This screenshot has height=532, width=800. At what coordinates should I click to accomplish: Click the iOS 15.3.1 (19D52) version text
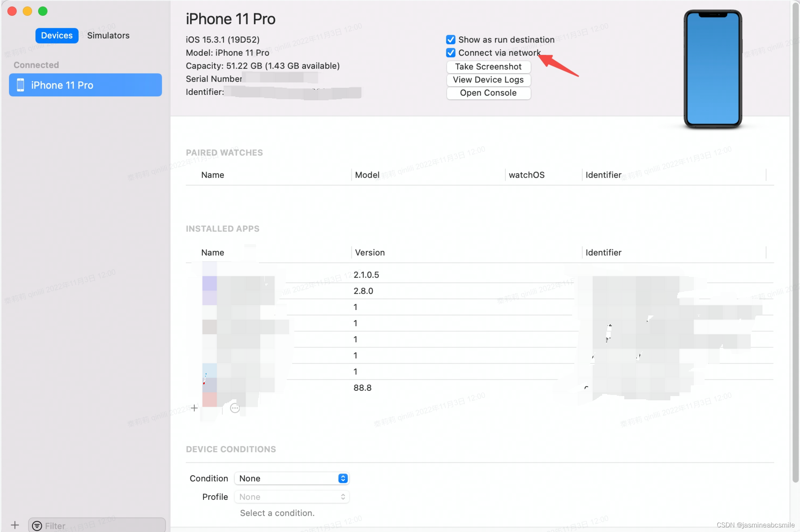tap(223, 40)
